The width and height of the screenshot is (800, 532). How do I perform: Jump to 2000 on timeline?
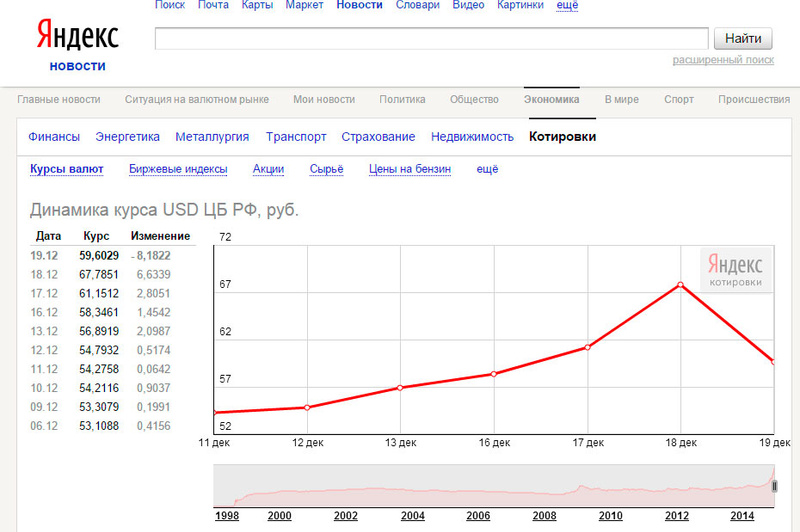[280, 516]
